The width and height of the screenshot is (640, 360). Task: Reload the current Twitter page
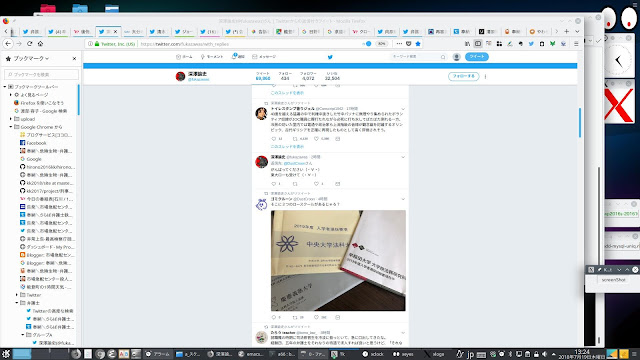tap(29, 44)
